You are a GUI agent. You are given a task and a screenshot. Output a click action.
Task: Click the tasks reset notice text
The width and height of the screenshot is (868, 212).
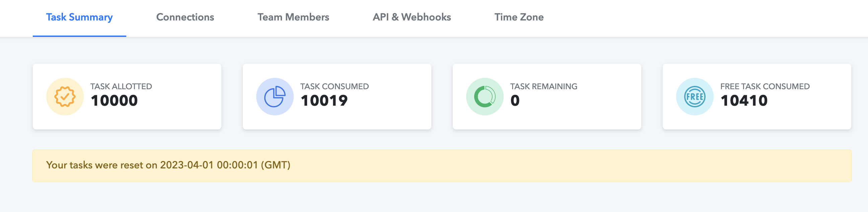pos(101,165)
